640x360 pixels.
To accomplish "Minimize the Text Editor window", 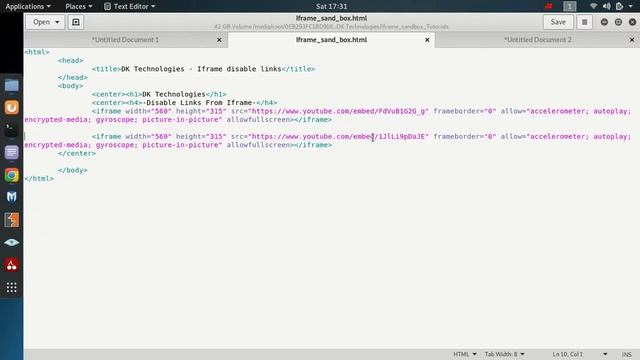I will click(x=604, y=22).
